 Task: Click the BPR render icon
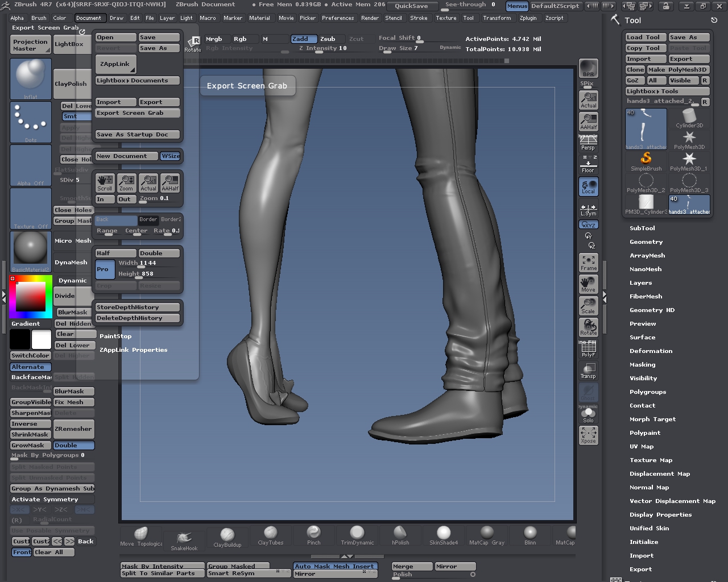coord(588,68)
